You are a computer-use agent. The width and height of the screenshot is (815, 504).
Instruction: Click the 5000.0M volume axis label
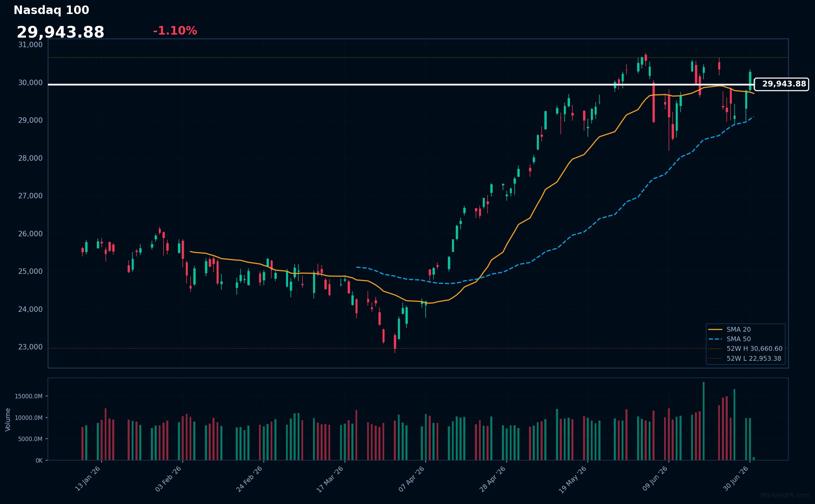(30, 439)
